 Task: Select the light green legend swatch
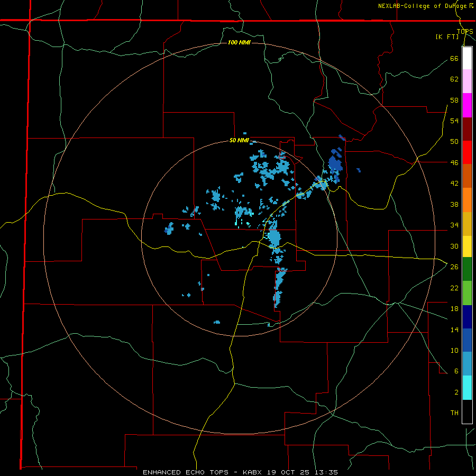tap(467, 293)
